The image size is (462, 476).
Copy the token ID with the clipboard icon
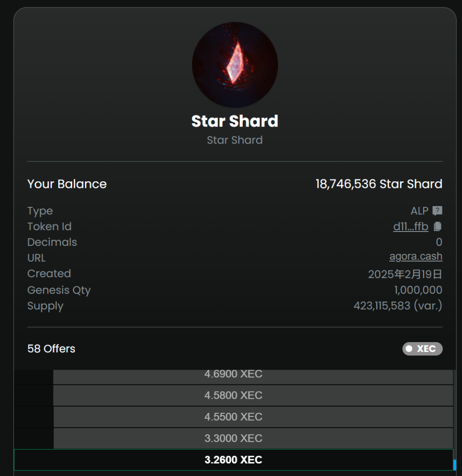coord(437,227)
